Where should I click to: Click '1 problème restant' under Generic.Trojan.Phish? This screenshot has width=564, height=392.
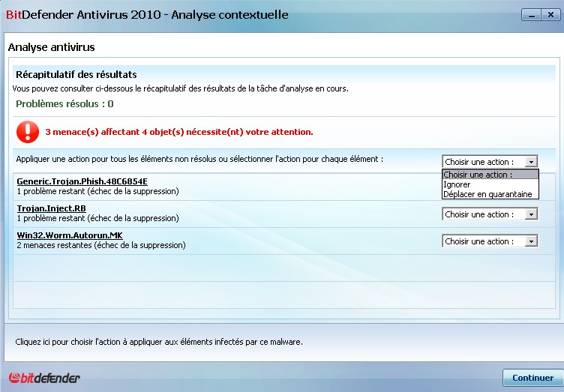click(x=97, y=191)
